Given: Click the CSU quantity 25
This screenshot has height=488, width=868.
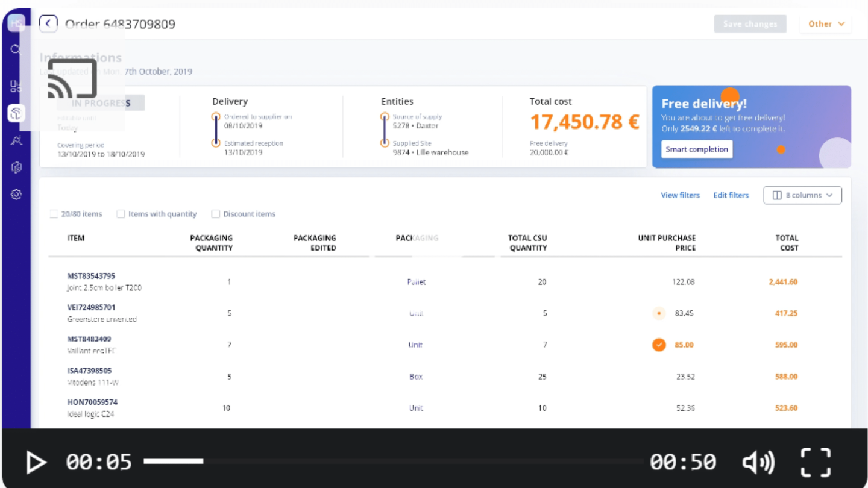Looking at the screenshot, I should (x=542, y=377).
